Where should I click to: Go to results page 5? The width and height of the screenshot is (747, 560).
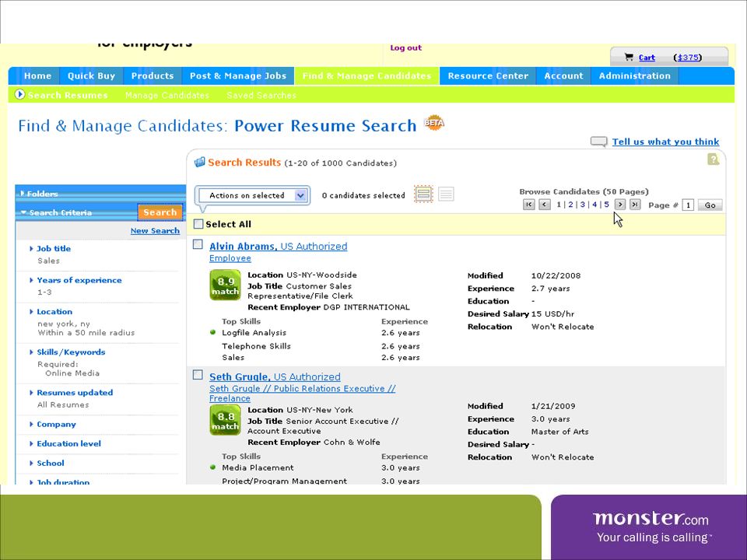606,205
